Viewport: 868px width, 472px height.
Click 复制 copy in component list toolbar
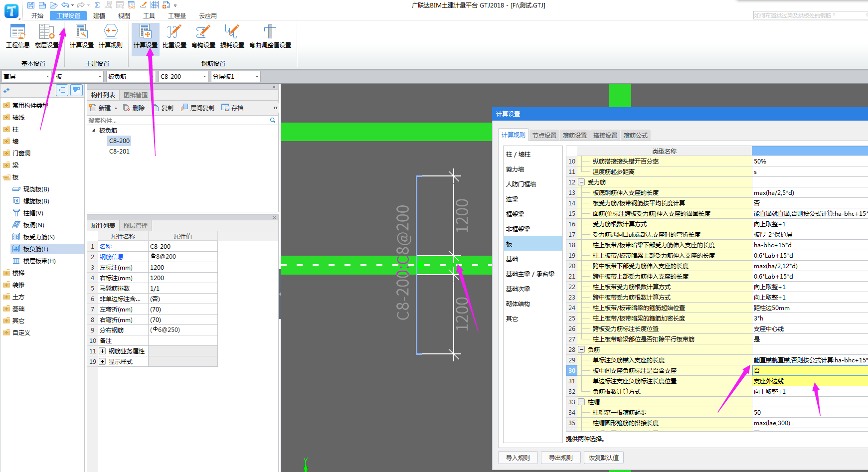164,108
